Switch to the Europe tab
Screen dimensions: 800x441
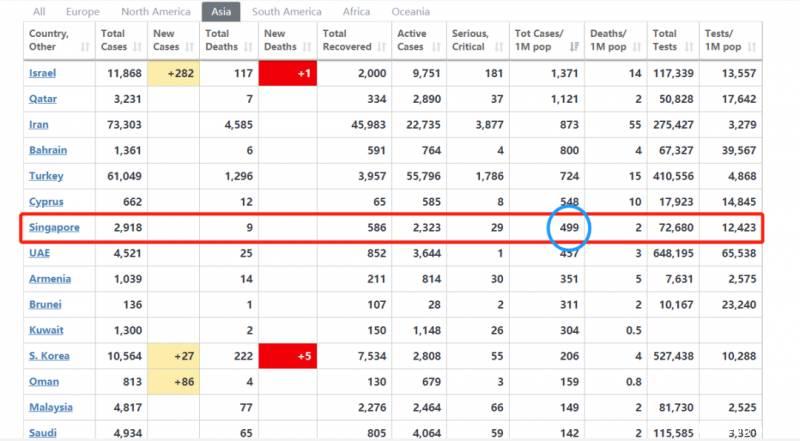82,12
